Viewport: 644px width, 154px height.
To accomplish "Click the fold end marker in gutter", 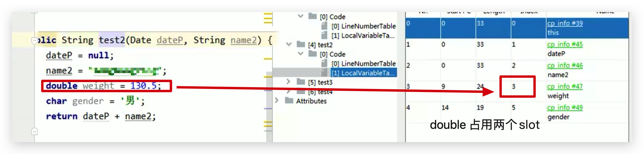I will tap(34, 131).
